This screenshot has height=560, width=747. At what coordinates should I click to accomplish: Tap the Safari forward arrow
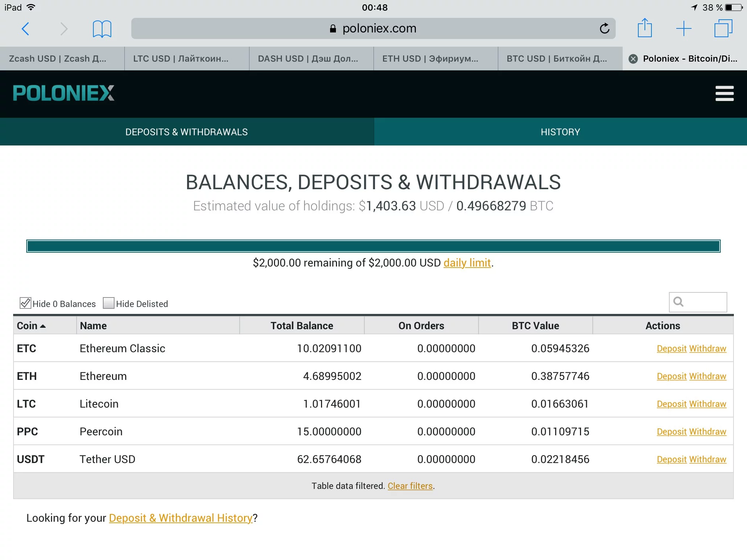point(64,28)
